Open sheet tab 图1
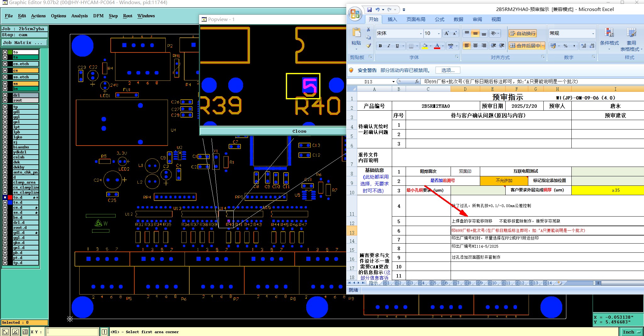This screenshot has height=336, width=644. [x=386, y=283]
